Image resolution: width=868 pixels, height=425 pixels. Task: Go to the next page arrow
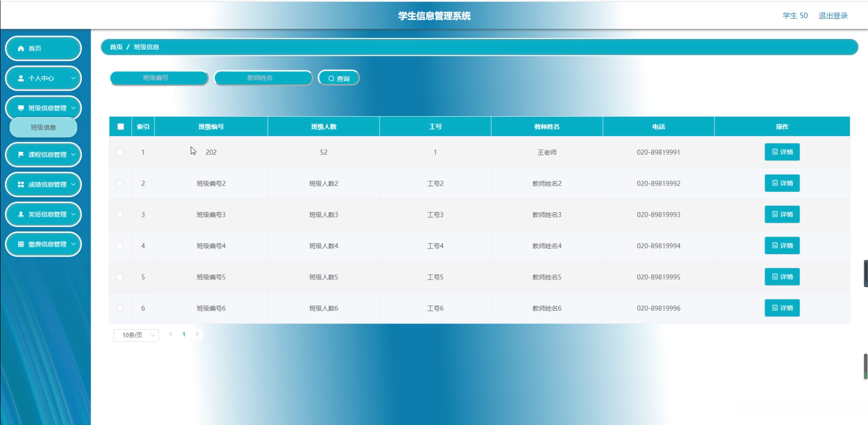197,334
